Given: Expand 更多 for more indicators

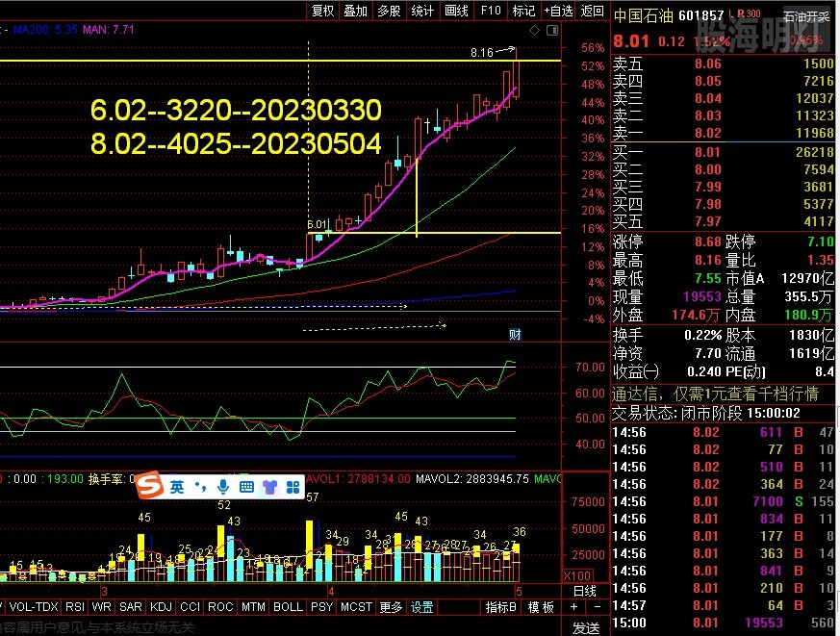Looking at the screenshot, I should [x=391, y=606].
